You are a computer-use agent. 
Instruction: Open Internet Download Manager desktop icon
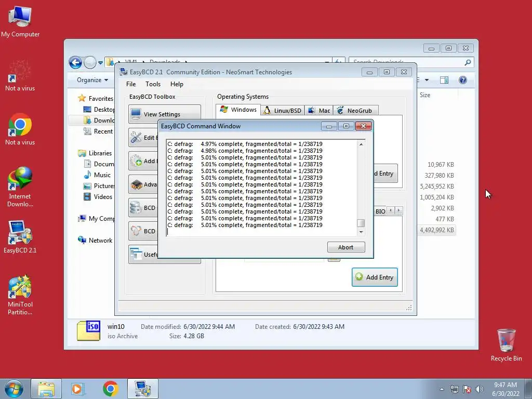pyautogui.click(x=20, y=187)
